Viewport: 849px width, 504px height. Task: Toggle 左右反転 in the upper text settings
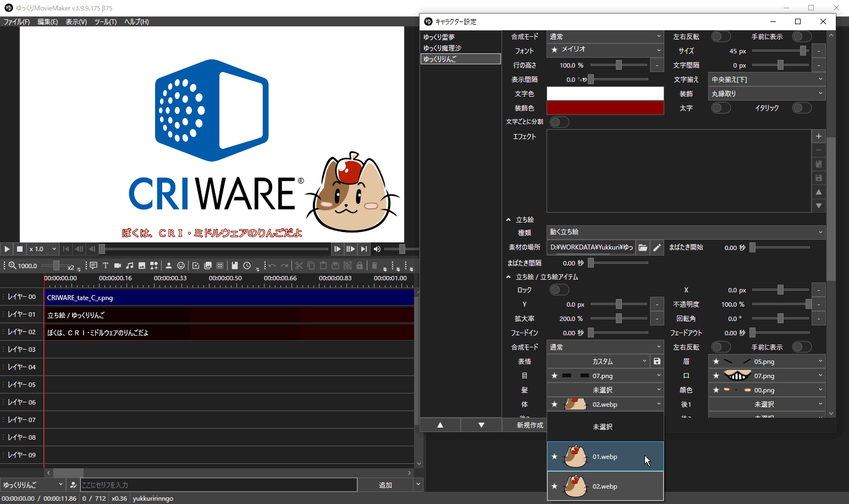click(x=721, y=36)
